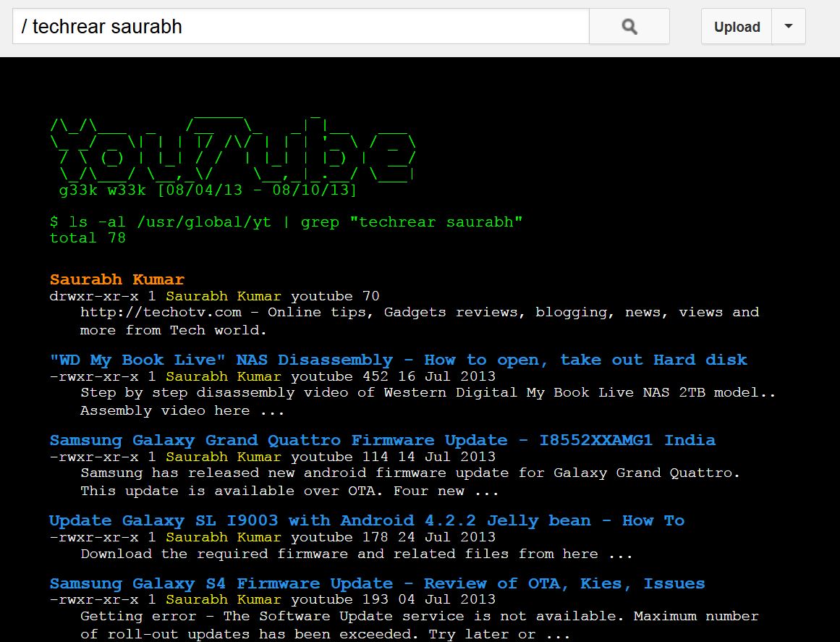Click the ASCII art YouTube logo
840x642 pixels.
click(x=232, y=149)
